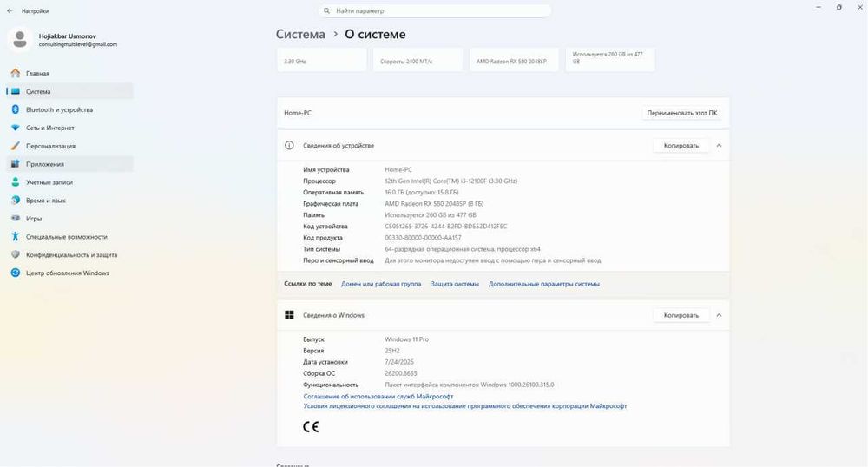Viewport: 868px width, 467px height.
Task: Open Условия лицензионного соглашения link
Action: 465,405
